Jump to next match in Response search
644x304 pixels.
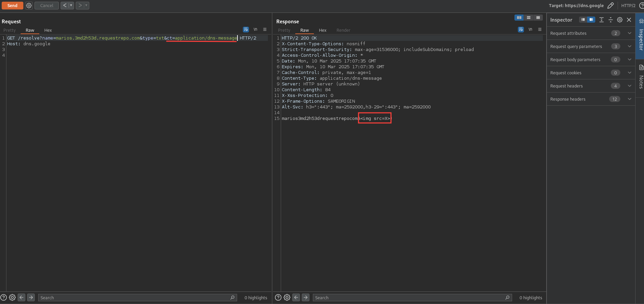[x=305, y=298]
